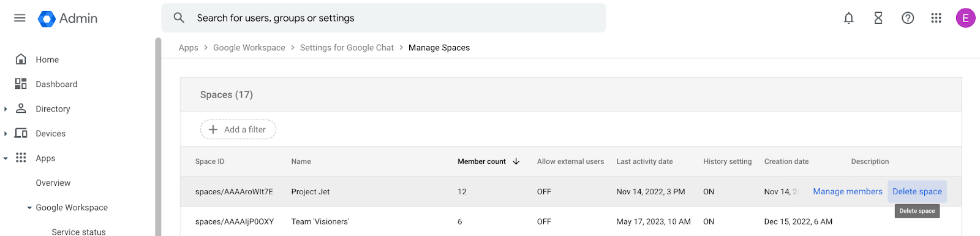Click the search magnifier icon
Screen dimensions: 980x236
179,18
